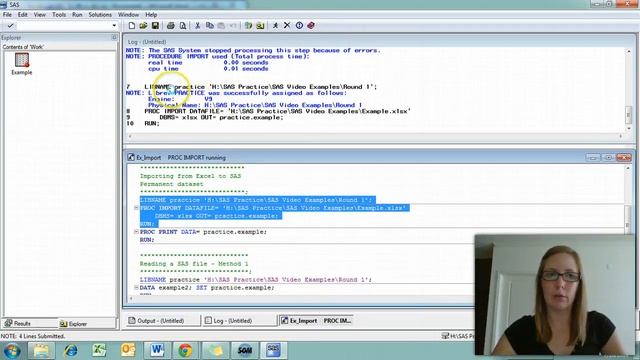The height and width of the screenshot is (360, 640).
Task: Open Sticky Notes from the taskbar
Action: (x=215, y=350)
